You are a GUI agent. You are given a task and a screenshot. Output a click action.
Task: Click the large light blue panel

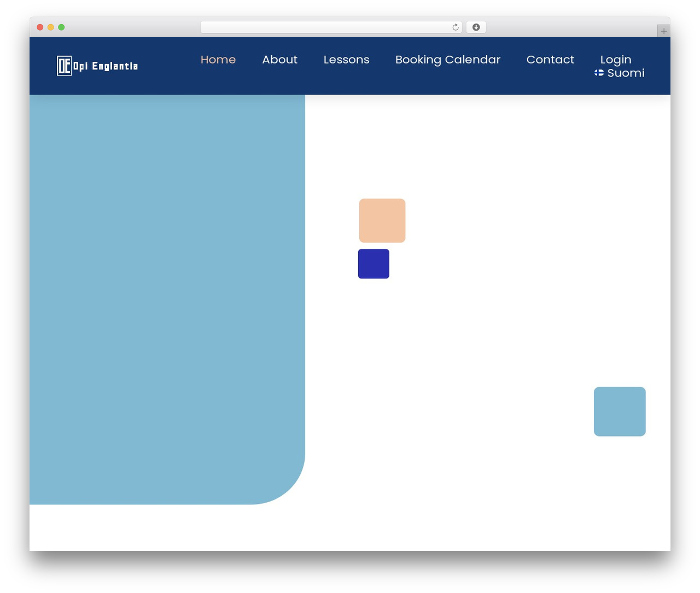click(167, 299)
